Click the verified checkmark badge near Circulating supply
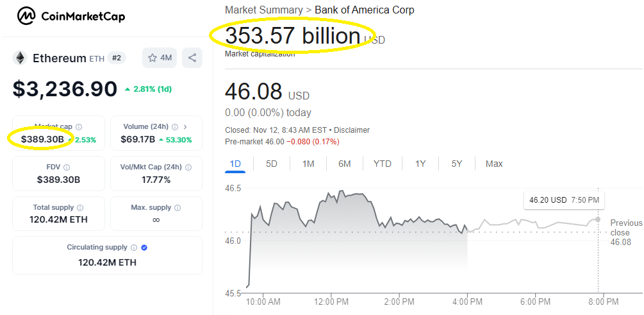The height and width of the screenshot is (315, 644). coord(144,248)
